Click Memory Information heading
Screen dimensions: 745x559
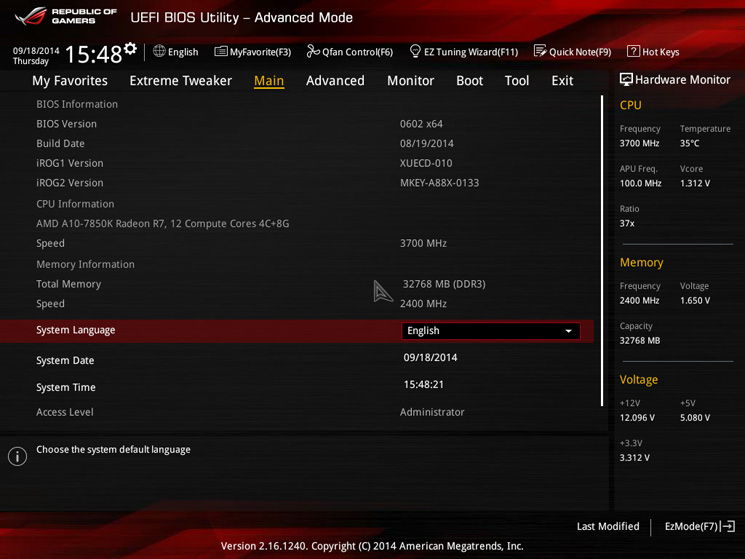click(x=86, y=265)
